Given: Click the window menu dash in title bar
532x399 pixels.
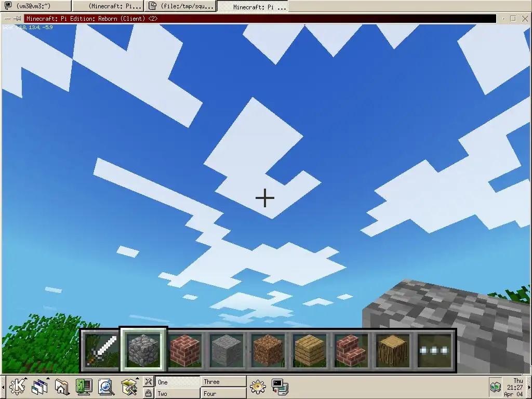Looking at the screenshot, I should pyautogui.click(x=7, y=19).
